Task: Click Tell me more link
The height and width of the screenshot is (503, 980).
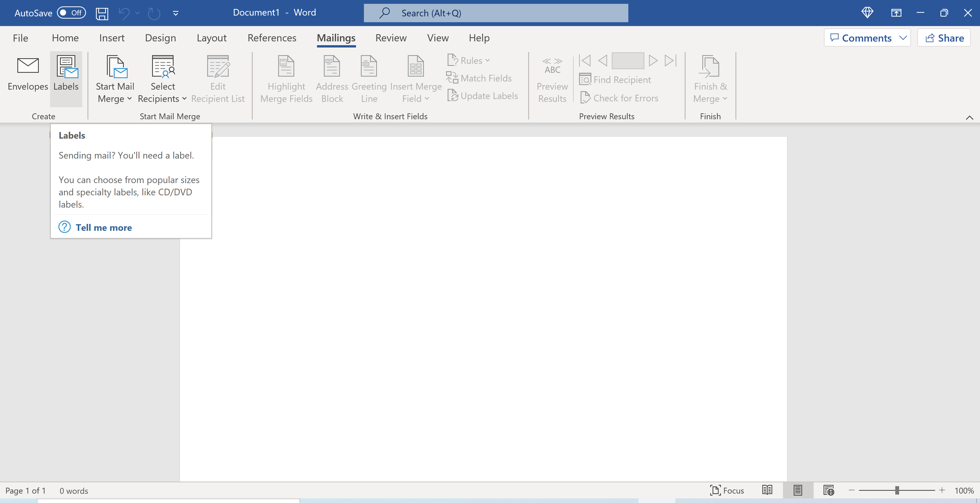Action: pyautogui.click(x=103, y=226)
